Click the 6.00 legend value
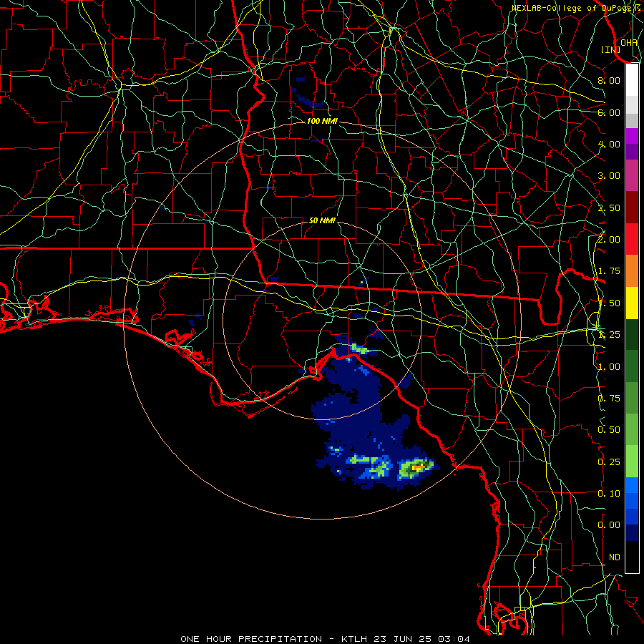The height and width of the screenshot is (644, 644). pyautogui.click(x=609, y=112)
